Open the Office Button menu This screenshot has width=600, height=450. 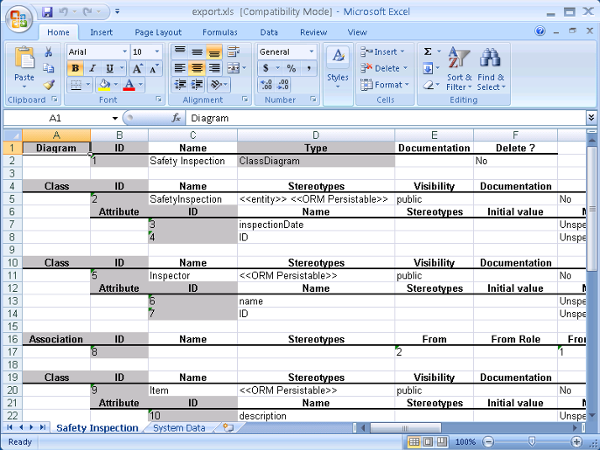click(18, 19)
